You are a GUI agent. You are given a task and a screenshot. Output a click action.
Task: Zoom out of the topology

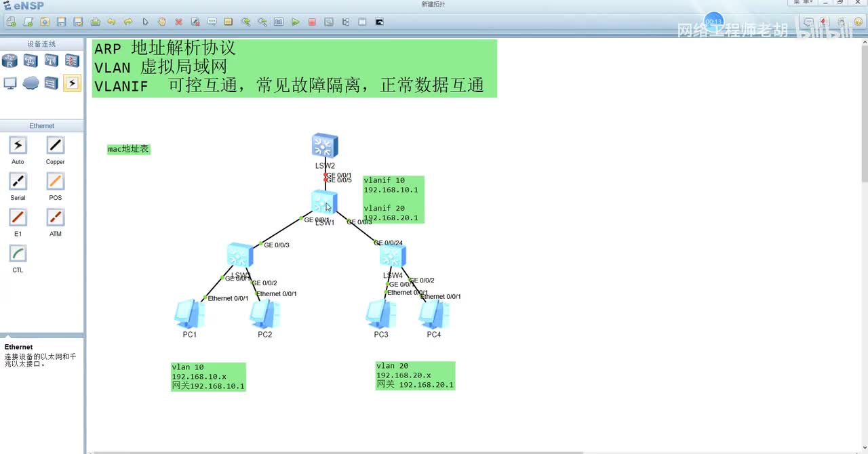[262, 22]
